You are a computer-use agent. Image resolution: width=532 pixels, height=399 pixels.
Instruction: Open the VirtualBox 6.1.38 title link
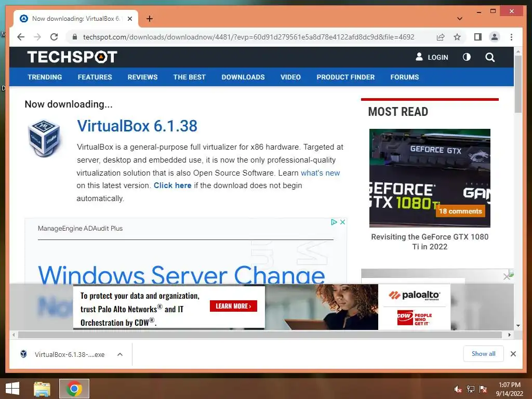click(137, 126)
